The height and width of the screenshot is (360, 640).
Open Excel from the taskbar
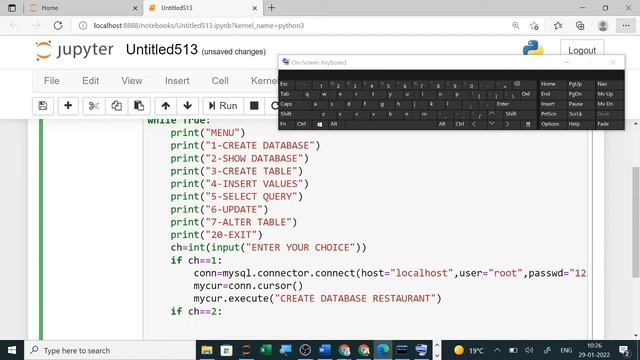[266, 350]
